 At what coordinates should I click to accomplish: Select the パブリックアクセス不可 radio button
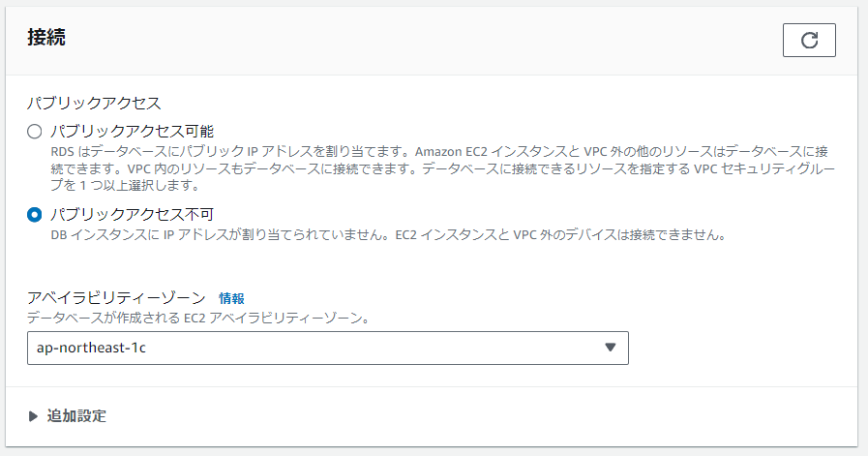(35, 214)
